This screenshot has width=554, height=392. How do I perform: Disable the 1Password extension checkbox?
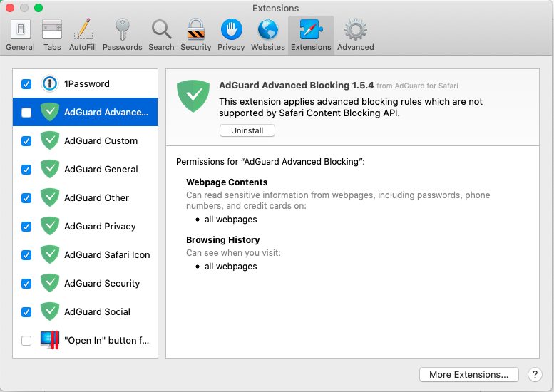point(26,84)
